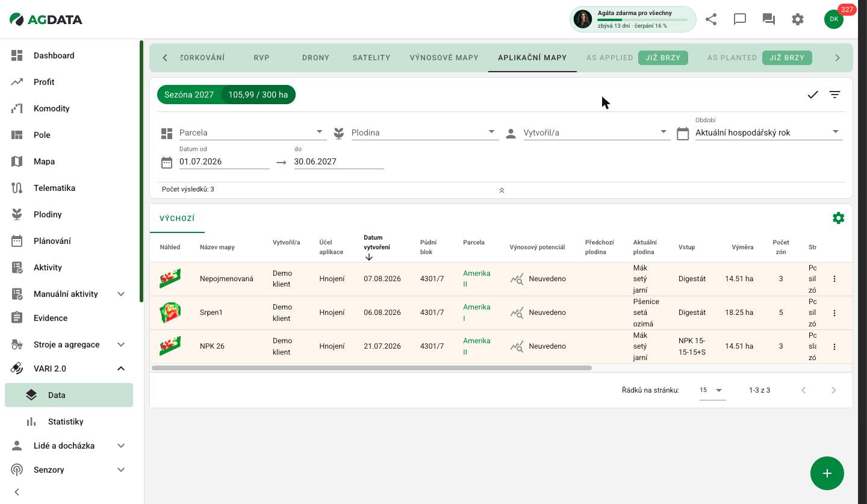Click the Sezóna 2027 chip
867x504 pixels.
(x=189, y=95)
